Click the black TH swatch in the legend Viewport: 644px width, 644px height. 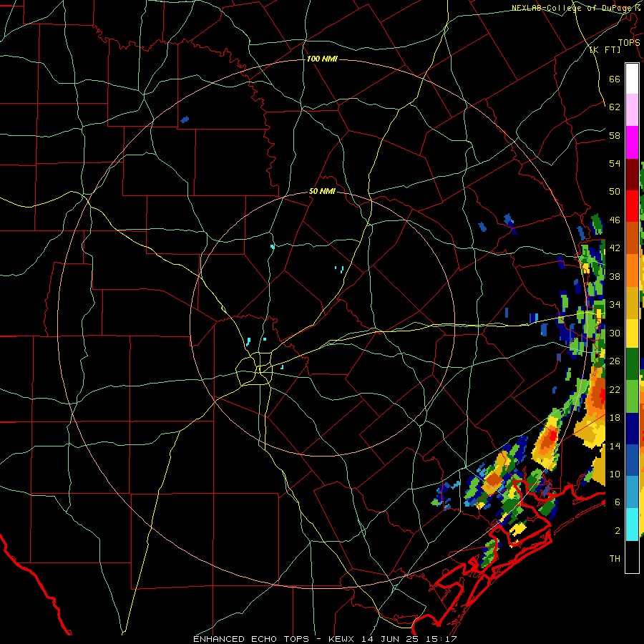[x=632, y=557]
